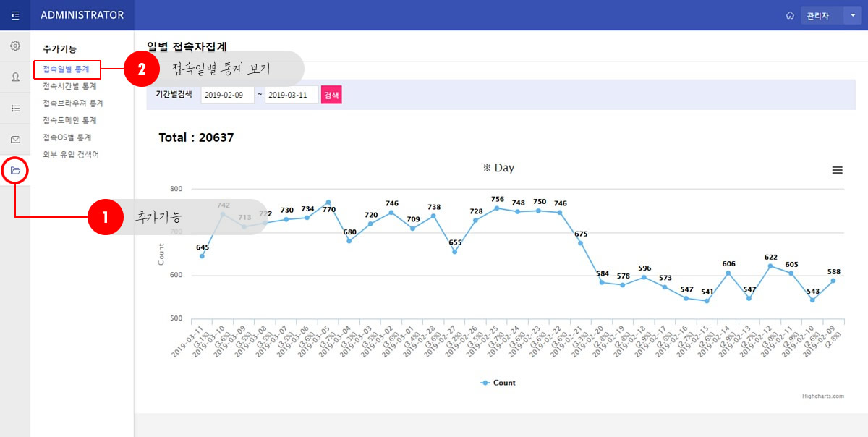Open 접속시간별 통계 menu item
Screen dimensions: 868x437
pyautogui.click(x=69, y=86)
